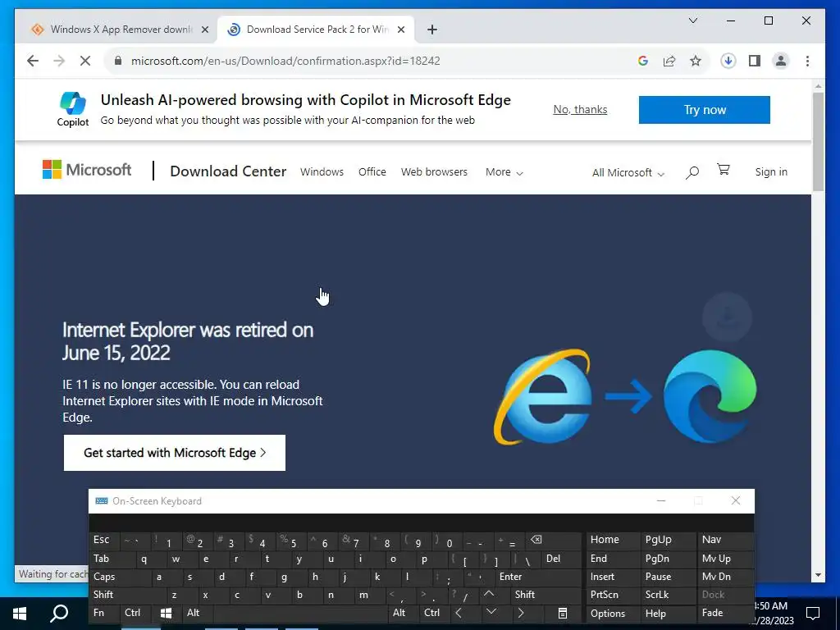Dismiss the banner with No, thanks

coord(580,109)
